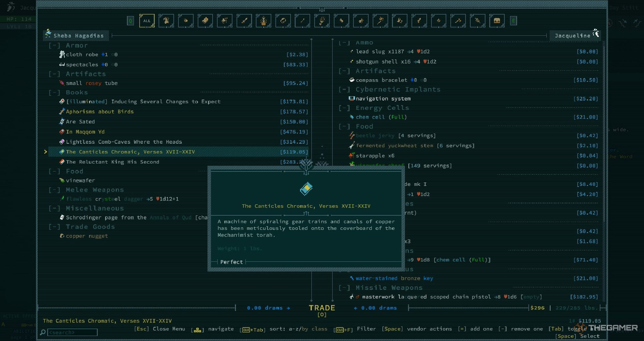The height and width of the screenshot is (341, 644).
Task: Collapse Jacqueline's Missile Weapons category
Action: click(x=344, y=288)
